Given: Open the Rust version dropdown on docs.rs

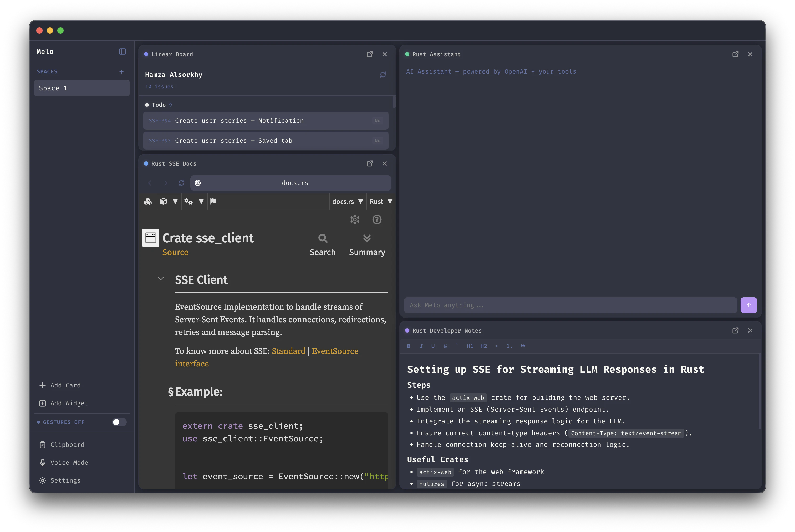Looking at the screenshot, I should [381, 201].
